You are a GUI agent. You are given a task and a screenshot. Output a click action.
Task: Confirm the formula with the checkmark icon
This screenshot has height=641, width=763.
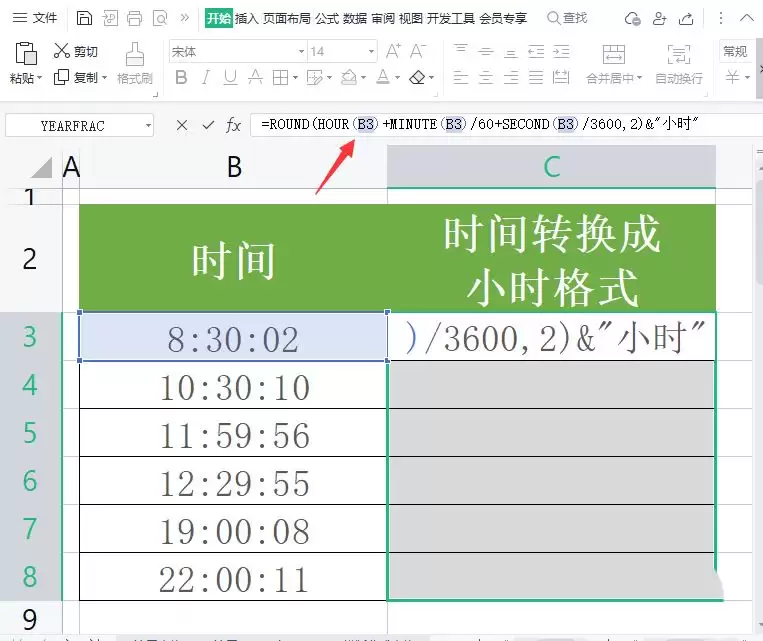coord(208,125)
